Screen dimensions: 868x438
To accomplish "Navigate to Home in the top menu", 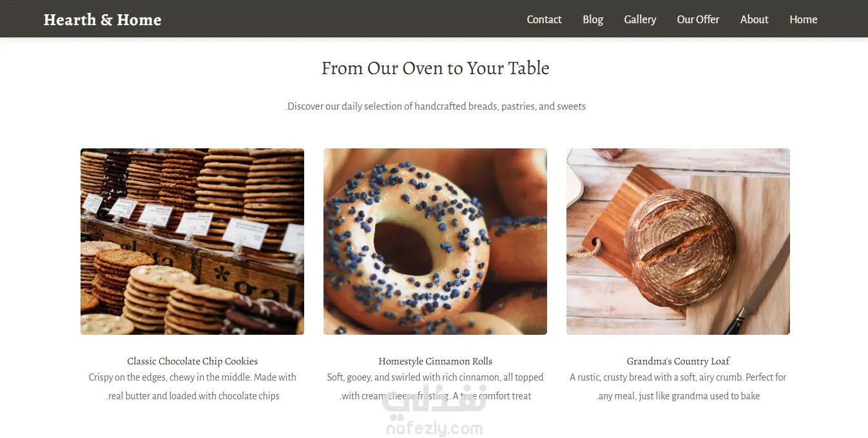I will (x=803, y=19).
